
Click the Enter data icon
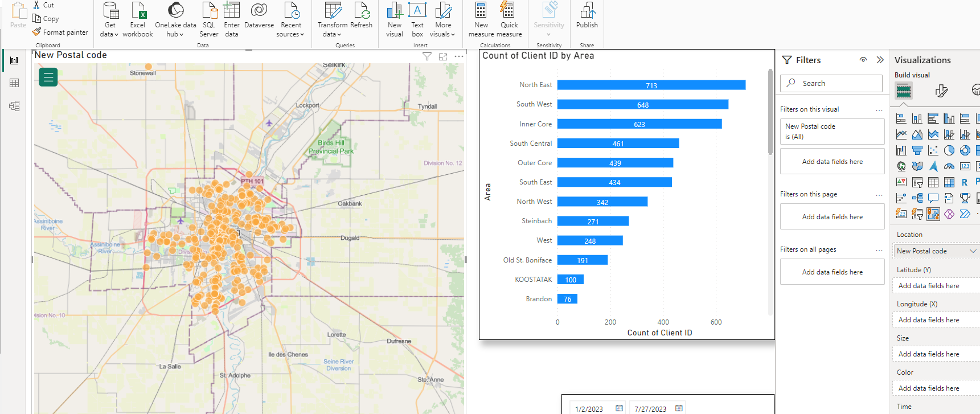(231, 10)
